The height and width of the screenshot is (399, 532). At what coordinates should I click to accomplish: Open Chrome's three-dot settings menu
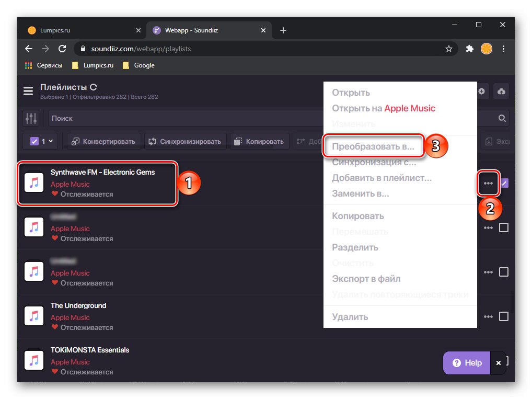504,49
